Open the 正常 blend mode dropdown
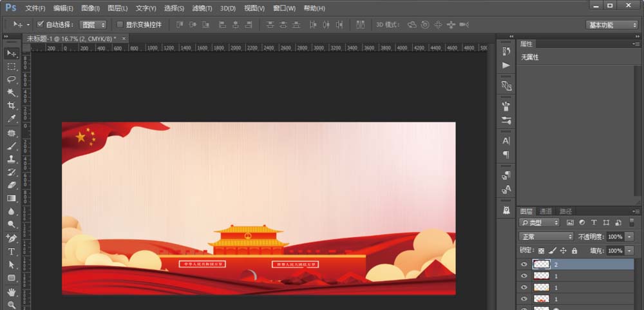644x310 pixels. (546, 237)
